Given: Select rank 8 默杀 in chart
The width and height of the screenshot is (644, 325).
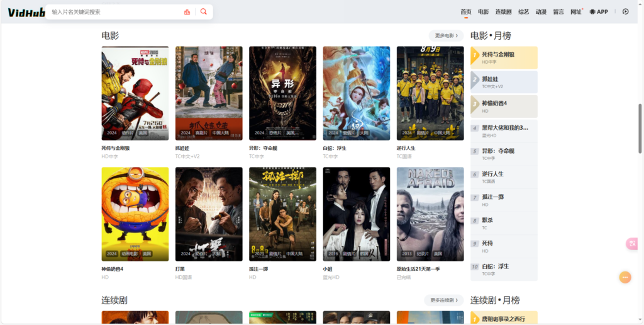Looking at the screenshot, I should [x=504, y=224].
